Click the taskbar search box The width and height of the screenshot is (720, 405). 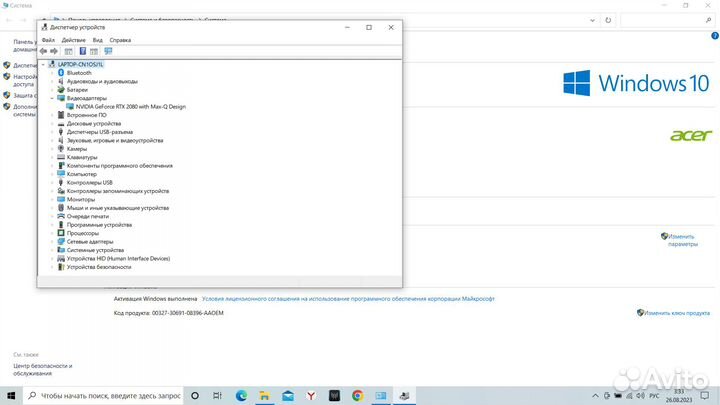pyautogui.click(x=103, y=395)
